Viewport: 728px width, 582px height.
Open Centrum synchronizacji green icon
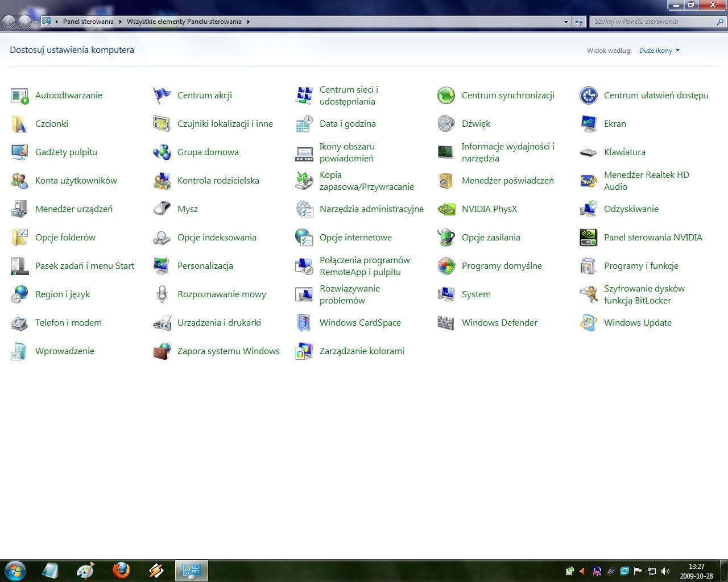[x=446, y=95]
